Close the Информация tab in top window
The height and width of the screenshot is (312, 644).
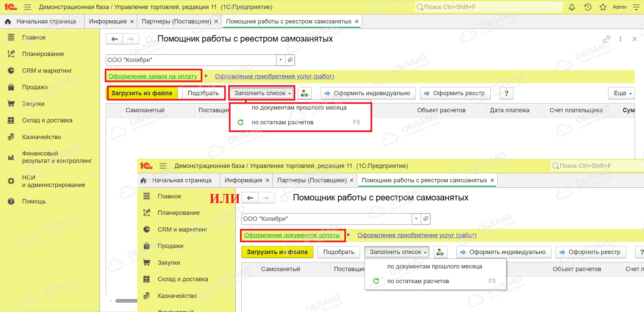(x=132, y=21)
